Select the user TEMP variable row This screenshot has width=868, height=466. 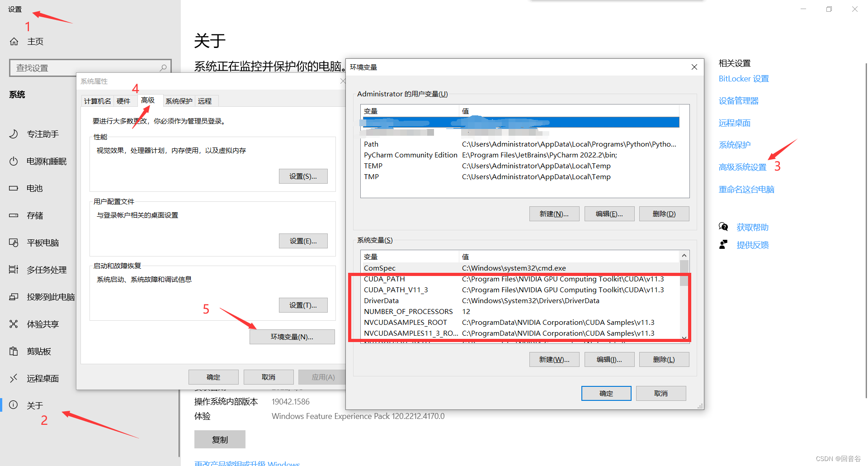521,166
